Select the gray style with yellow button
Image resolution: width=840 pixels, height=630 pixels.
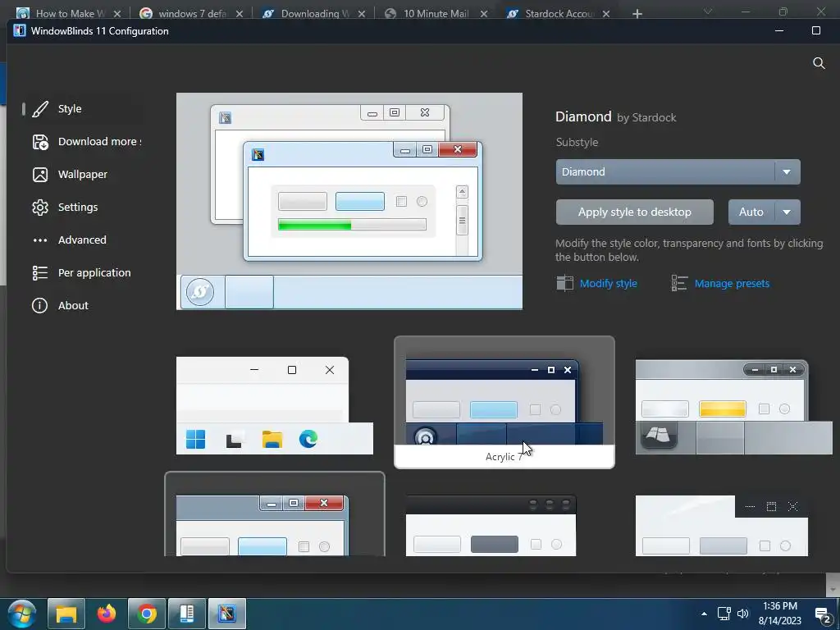[734, 407]
